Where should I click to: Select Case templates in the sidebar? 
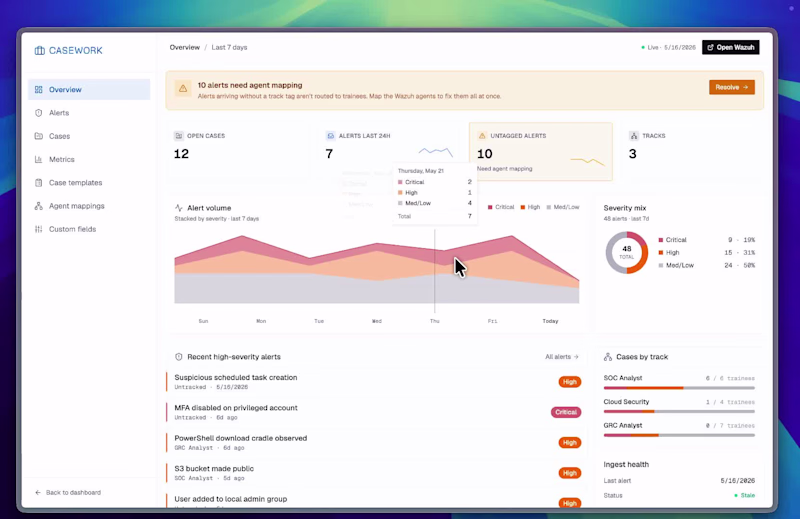tap(89, 183)
